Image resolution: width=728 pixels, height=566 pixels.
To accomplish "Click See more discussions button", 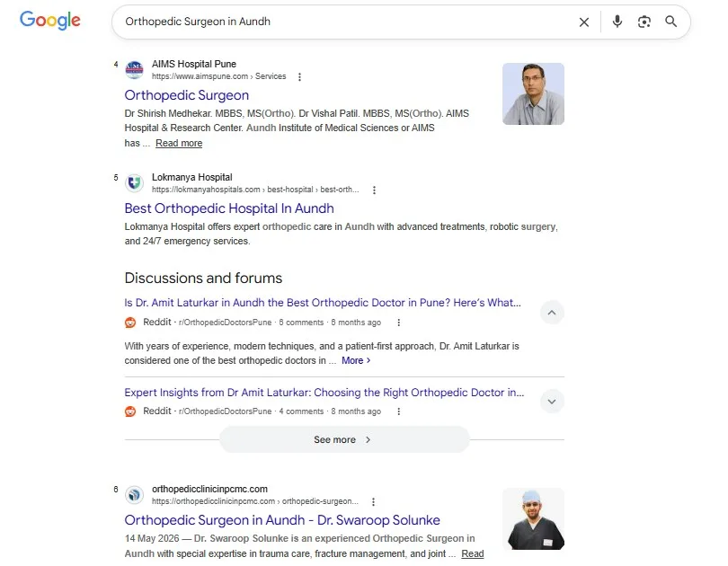I will [x=344, y=440].
